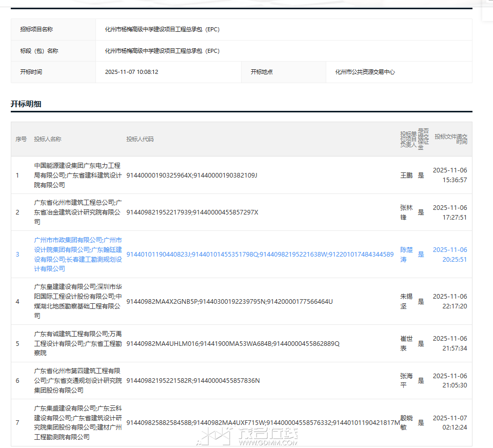Click the bidder code link in row 3
This screenshot has height=448, width=493.
click(x=260, y=254)
